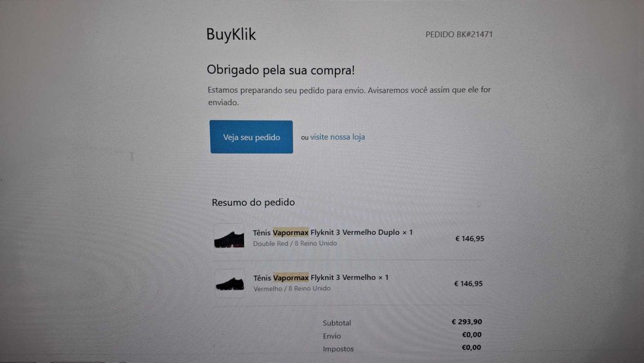644x363 pixels.
Task: Click the price of the Vermelho sneaker
Action: (468, 283)
